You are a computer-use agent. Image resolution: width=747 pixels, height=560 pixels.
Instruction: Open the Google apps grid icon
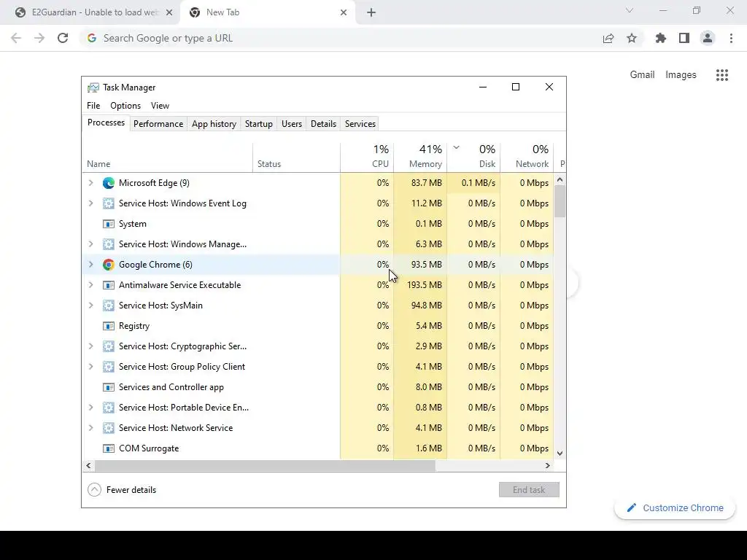[x=722, y=75]
